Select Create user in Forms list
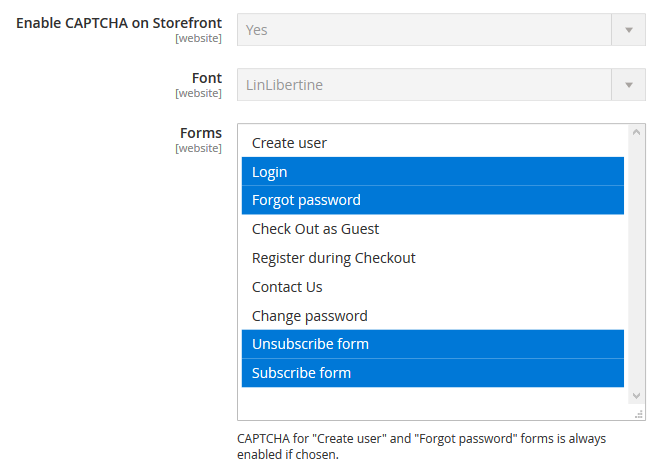The image size is (669, 475). pos(433,143)
